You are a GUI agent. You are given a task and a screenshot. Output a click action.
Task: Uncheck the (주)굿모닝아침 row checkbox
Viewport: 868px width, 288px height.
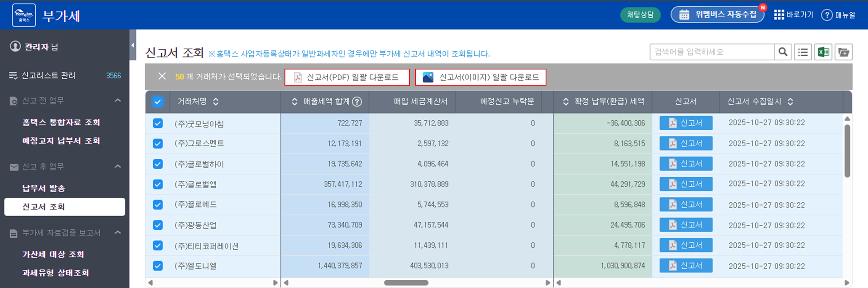pyautogui.click(x=158, y=123)
